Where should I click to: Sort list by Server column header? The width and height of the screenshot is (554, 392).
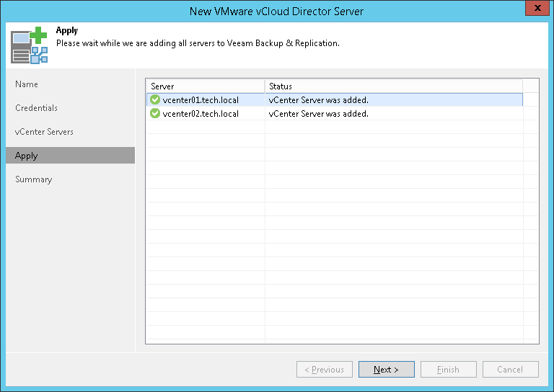206,86
